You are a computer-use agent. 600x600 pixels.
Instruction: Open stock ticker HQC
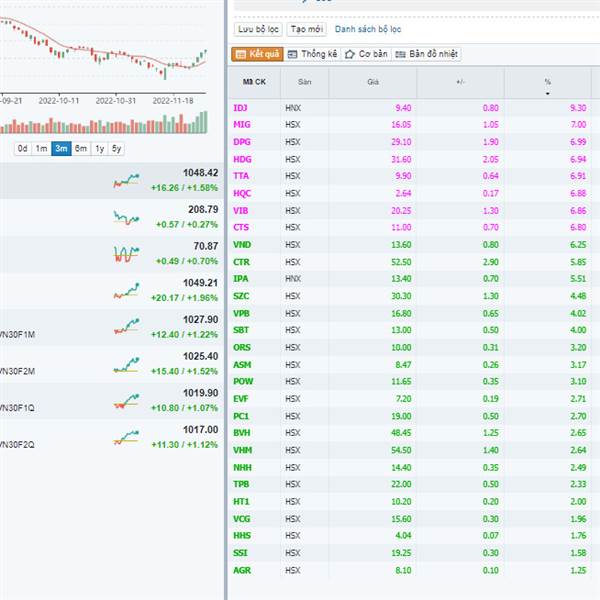tap(242, 193)
